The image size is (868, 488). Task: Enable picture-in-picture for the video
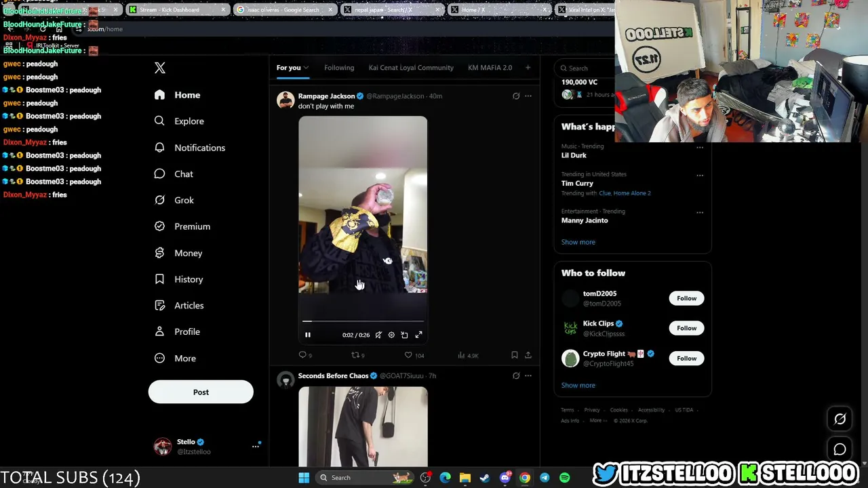404,335
